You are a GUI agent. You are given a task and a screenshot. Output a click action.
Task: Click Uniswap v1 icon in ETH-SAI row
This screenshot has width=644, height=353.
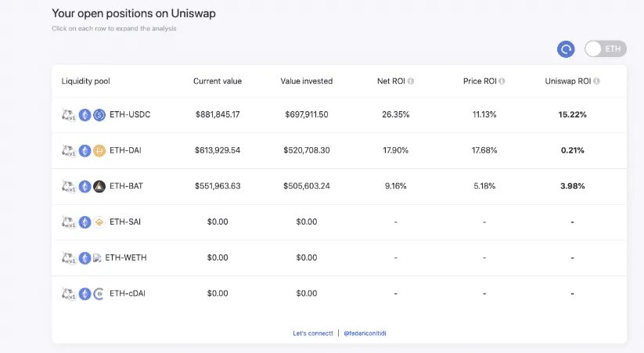69,222
